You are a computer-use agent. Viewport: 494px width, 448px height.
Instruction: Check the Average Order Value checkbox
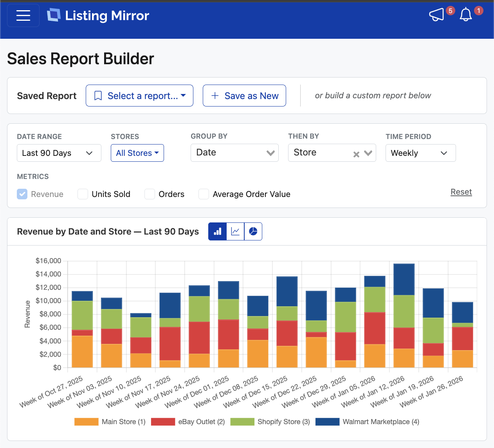point(204,194)
